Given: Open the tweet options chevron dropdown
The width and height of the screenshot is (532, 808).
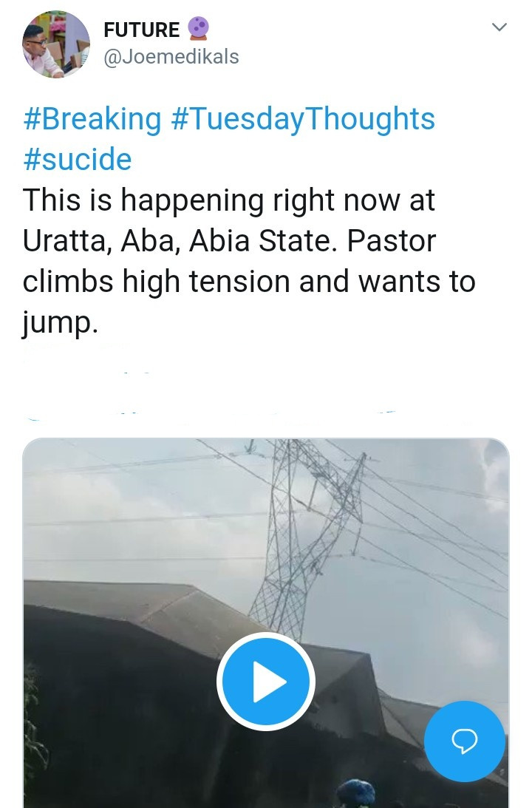Looking at the screenshot, I should pos(499,27).
